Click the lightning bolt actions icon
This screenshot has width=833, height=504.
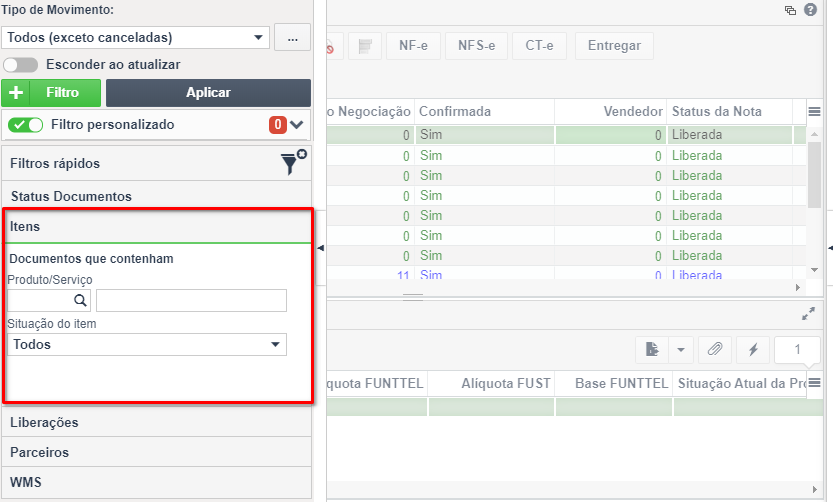[x=753, y=349]
